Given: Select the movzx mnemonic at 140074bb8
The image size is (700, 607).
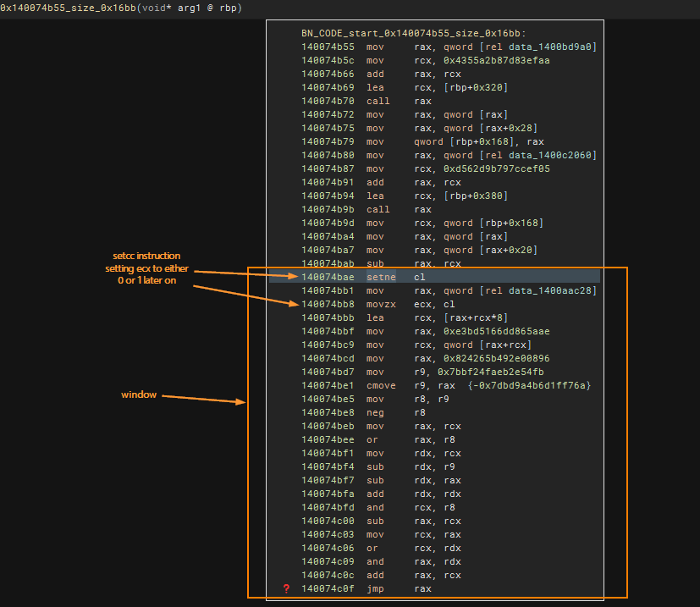Looking at the screenshot, I should (380, 304).
